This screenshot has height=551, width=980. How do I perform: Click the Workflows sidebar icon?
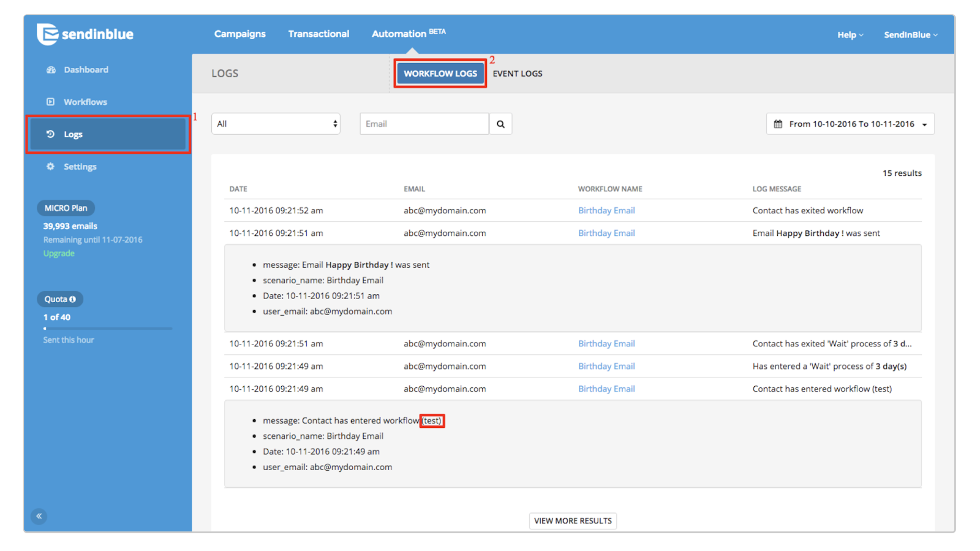[51, 102]
